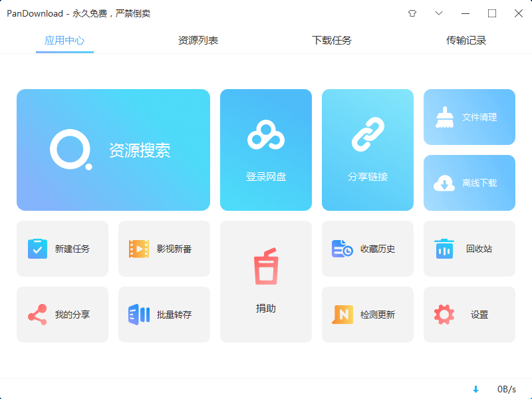Open the 回收站 recycle bin
The image size is (532, 399).
469,249
